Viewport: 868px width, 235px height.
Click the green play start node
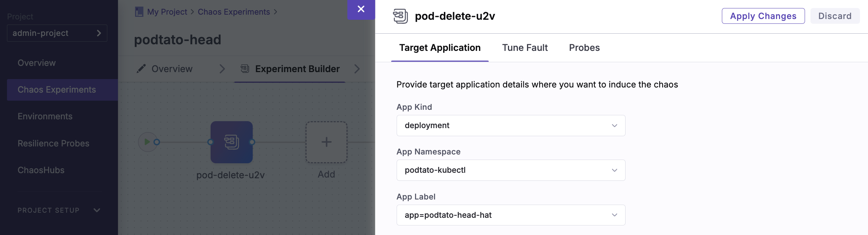147,142
